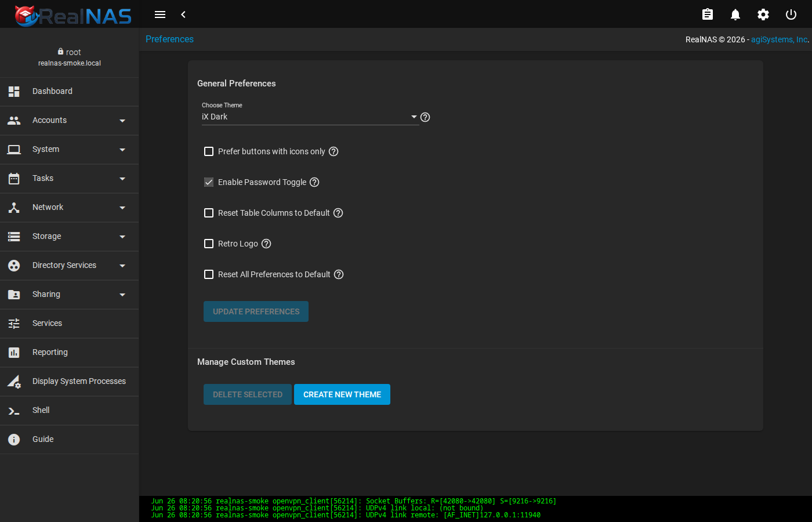Image resolution: width=812 pixels, height=522 pixels.
Task: Click the Display System Processes icon
Action: tap(14, 382)
